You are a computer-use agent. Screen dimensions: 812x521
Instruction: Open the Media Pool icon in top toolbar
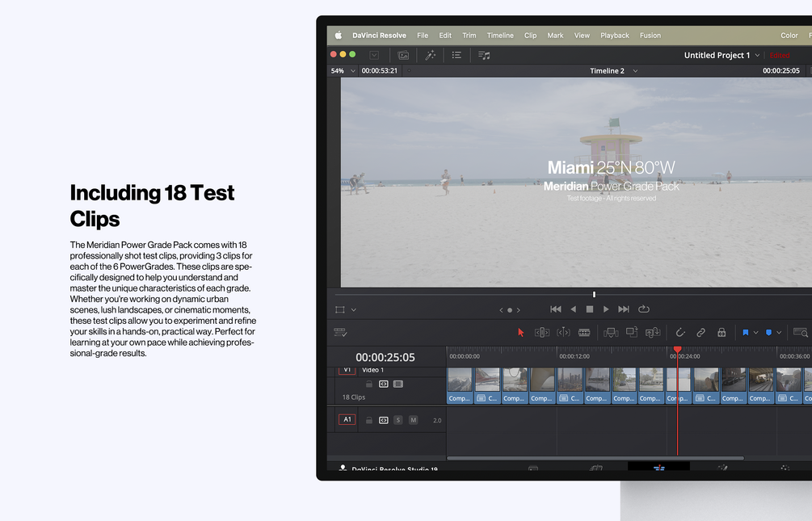click(403, 55)
